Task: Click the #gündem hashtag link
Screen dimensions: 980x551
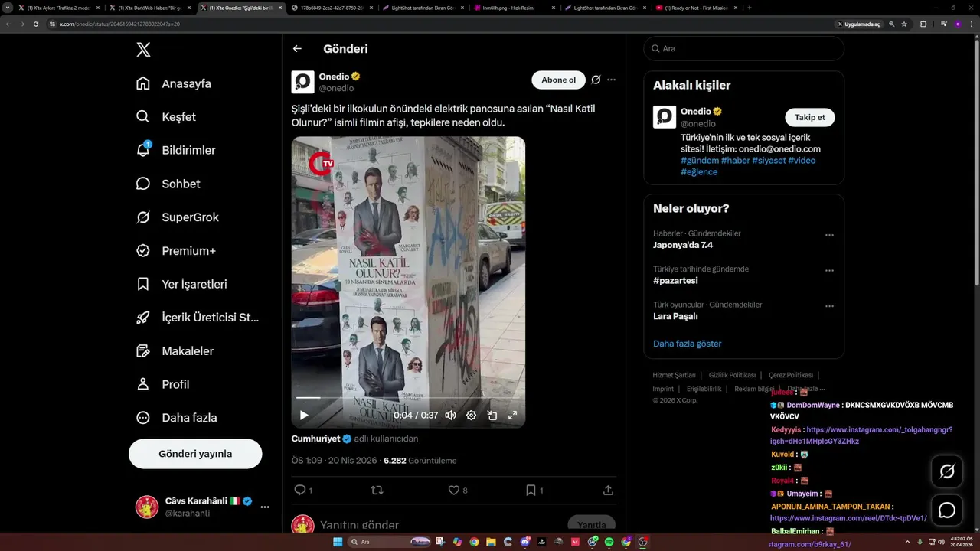Action: (x=700, y=161)
